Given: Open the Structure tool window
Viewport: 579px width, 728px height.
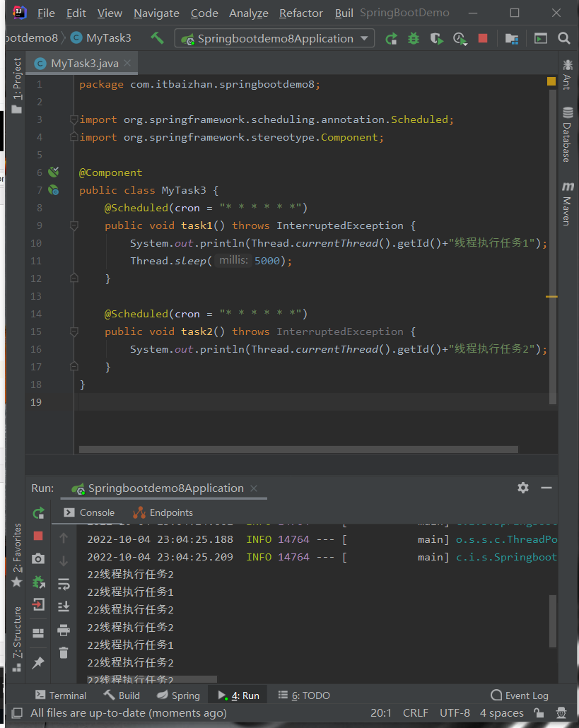Looking at the screenshot, I should pyautogui.click(x=17, y=639).
